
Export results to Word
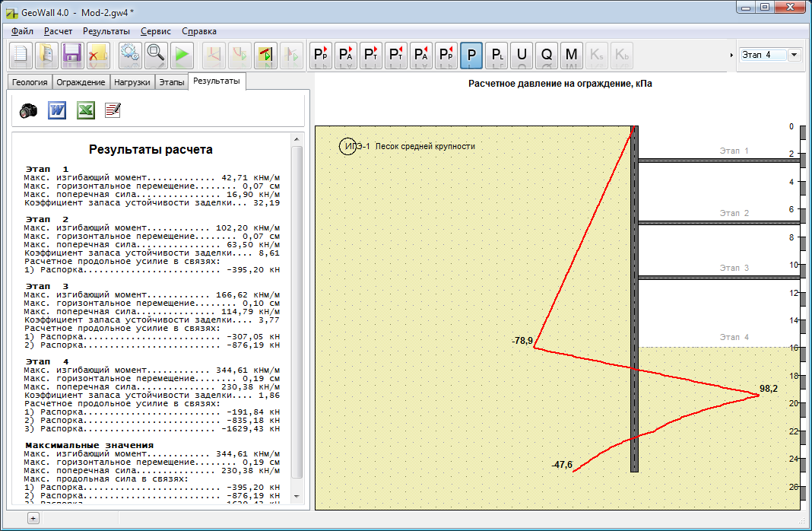point(58,111)
